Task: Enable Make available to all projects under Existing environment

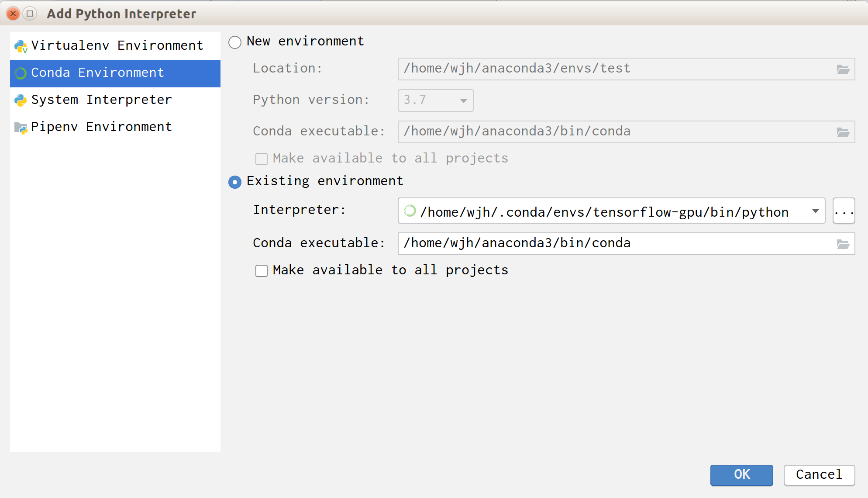Action: pos(262,271)
